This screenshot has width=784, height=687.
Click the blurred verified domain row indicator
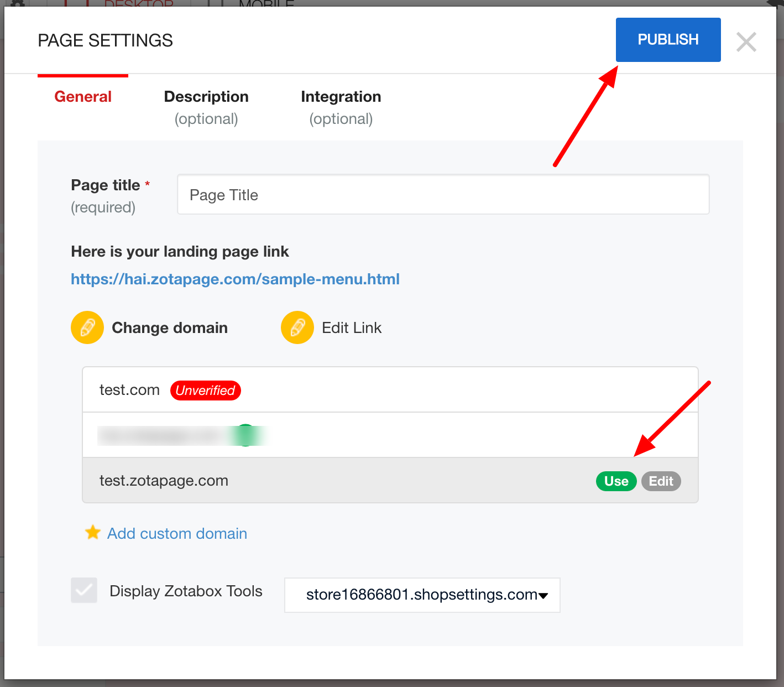pyautogui.click(x=182, y=435)
